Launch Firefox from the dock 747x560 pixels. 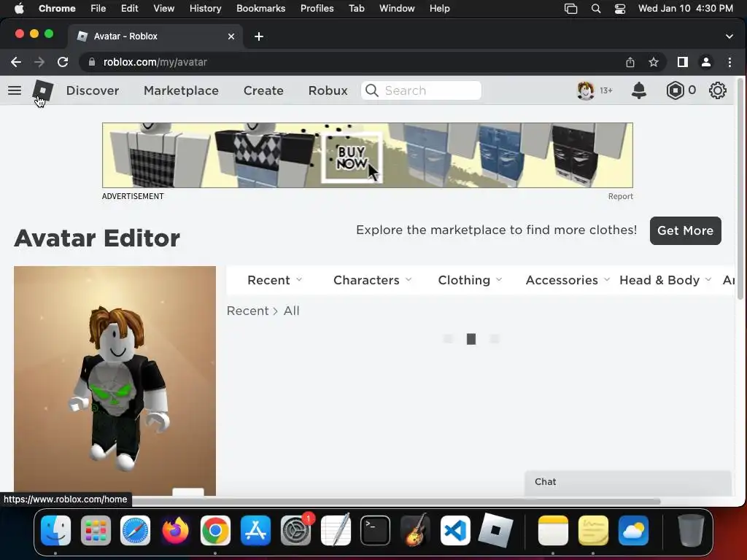coord(175,530)
